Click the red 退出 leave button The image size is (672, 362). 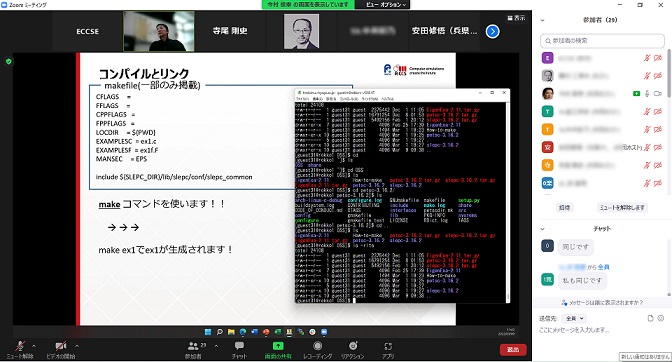pos(513,350)
